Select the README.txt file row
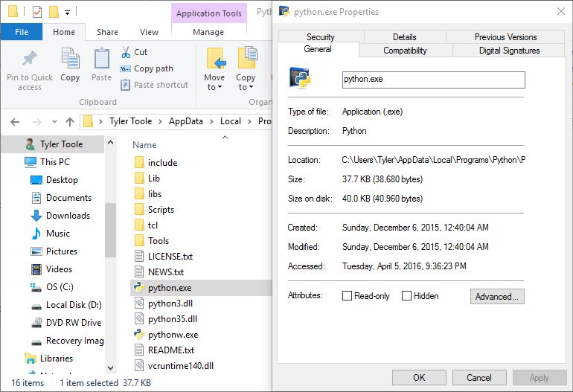This screenshot has height=392, width=573. pyautogui.click(x=201, y=350)
